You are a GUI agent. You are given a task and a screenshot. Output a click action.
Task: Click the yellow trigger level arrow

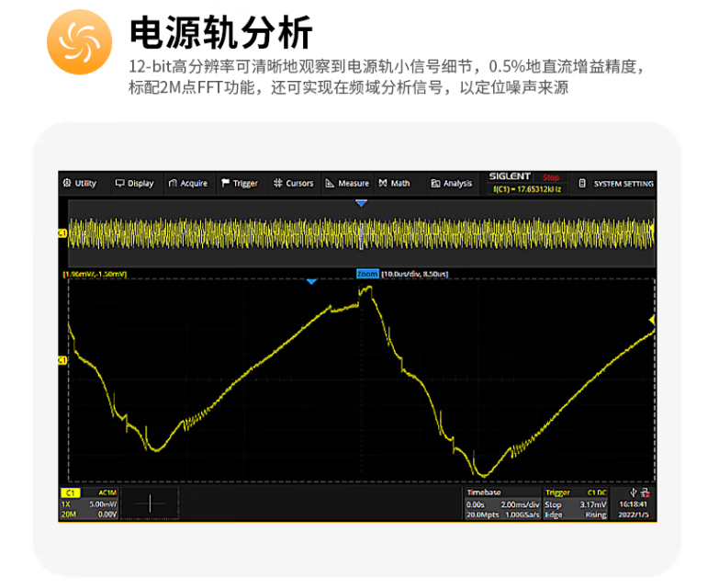pos(652,320)
